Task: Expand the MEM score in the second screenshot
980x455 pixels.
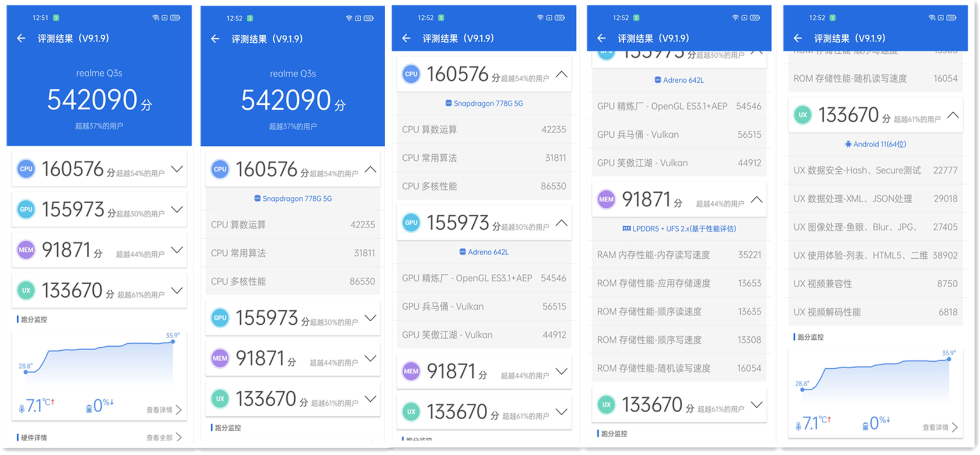Action: (x=371, y=358)
